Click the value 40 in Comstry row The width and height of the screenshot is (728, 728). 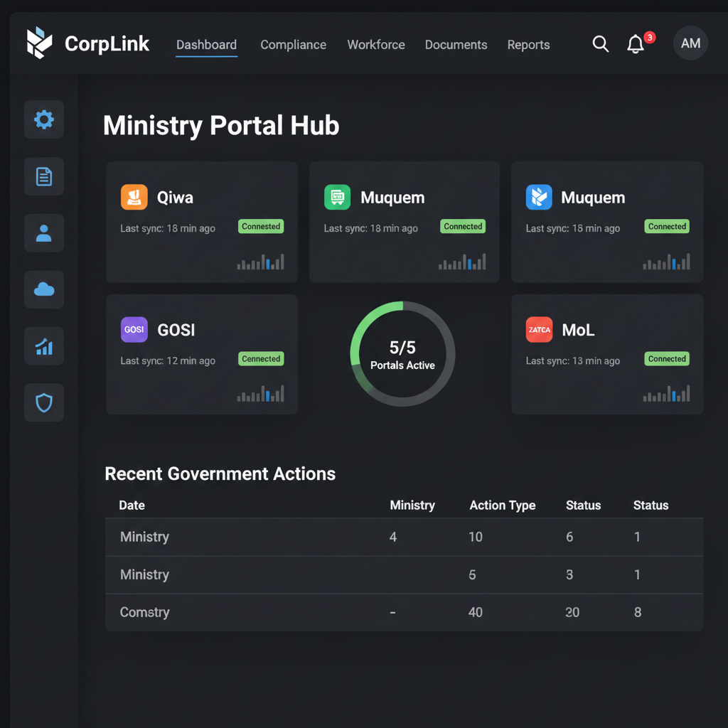[476, 612]
